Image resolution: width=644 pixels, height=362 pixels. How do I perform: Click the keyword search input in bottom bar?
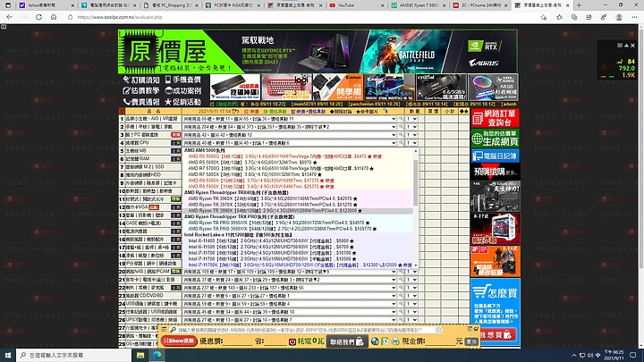304,330
